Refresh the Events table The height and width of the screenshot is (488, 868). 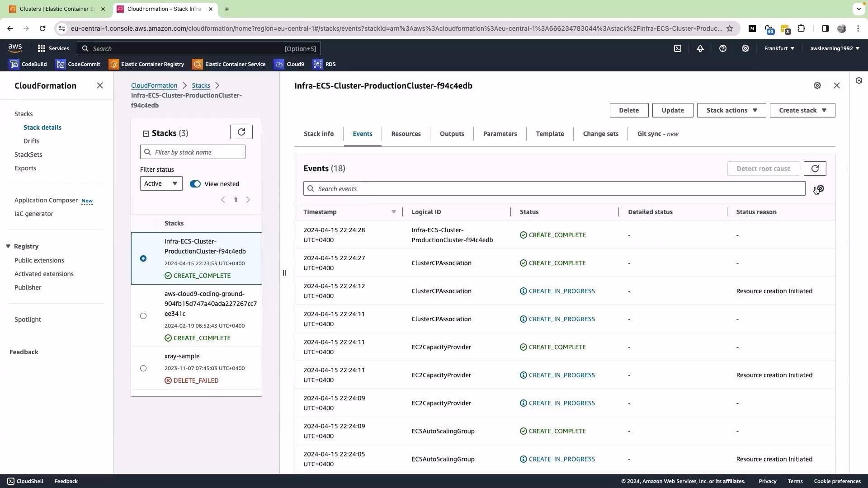[x=815, y=169]
